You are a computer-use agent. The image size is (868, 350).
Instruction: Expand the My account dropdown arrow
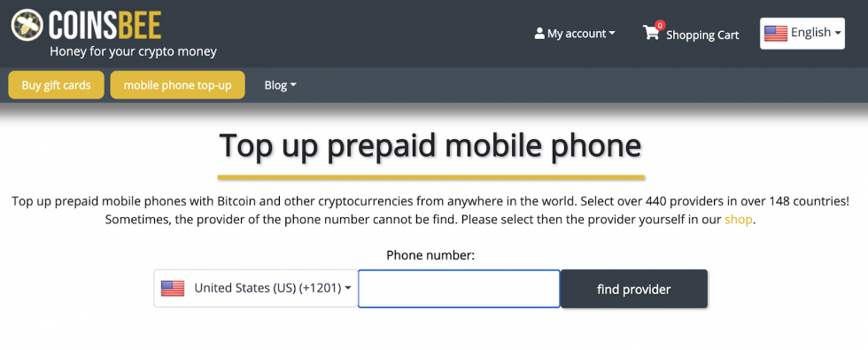(612, 34)
